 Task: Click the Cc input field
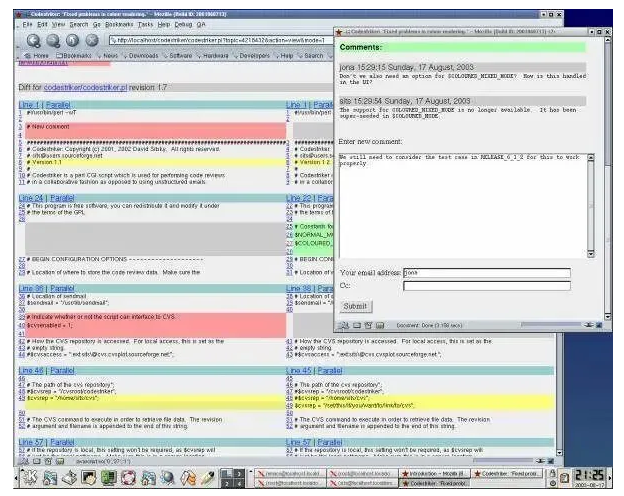(487, 286)
